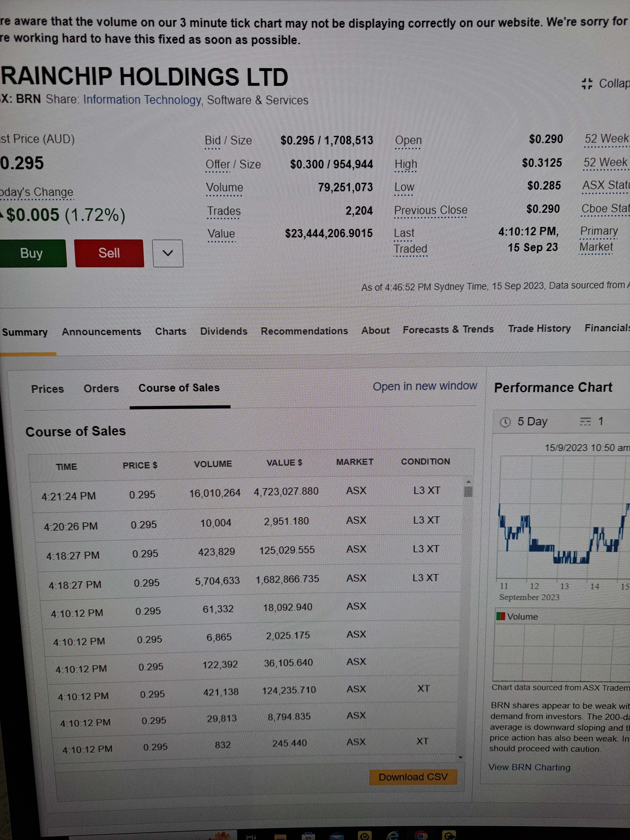630x840 pixels.
Task: Click the Download CSV button
Action: 413,777
